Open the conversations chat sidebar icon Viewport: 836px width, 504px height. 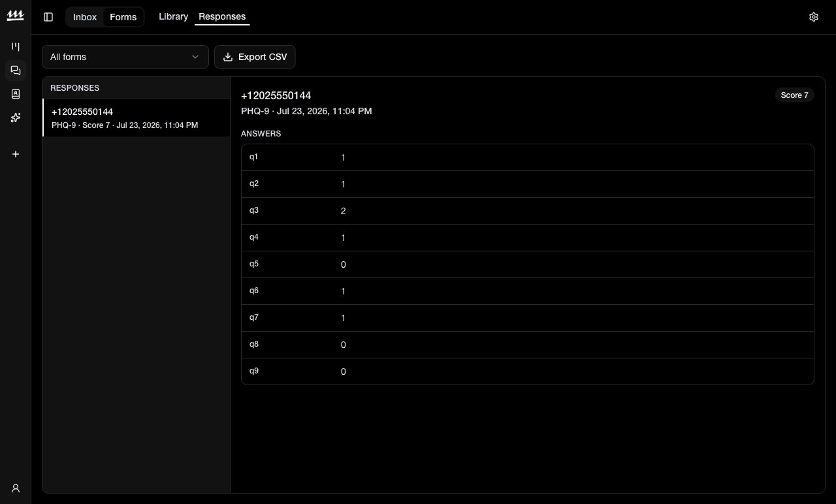(x=16, y=71)
